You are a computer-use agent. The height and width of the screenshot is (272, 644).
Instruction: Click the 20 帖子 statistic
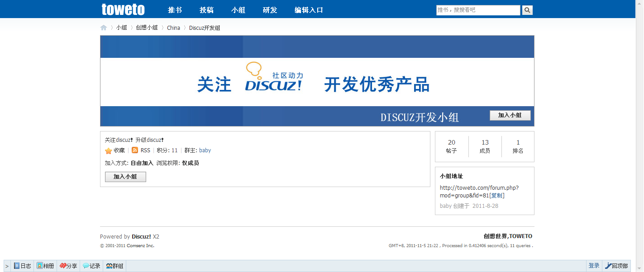pos(452,146)
